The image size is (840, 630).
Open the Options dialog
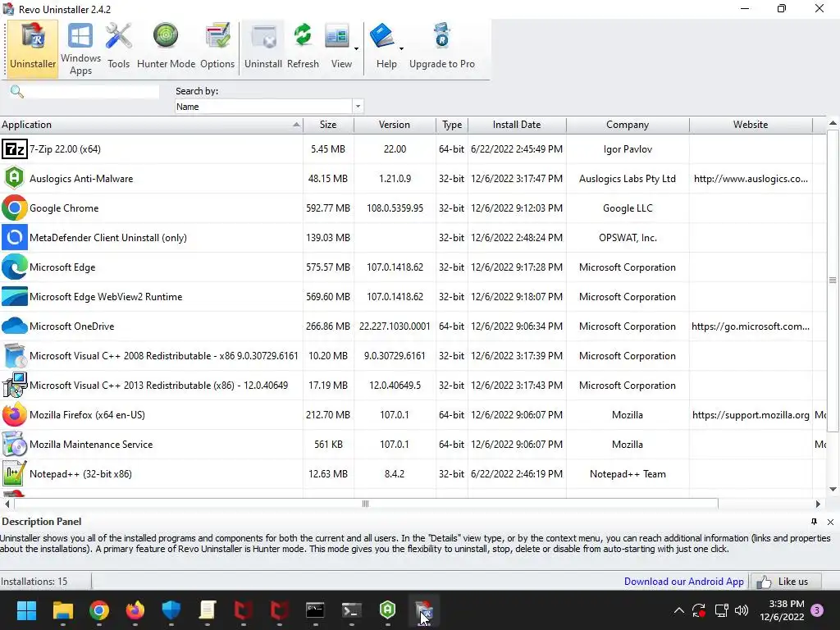pos(217,48)
